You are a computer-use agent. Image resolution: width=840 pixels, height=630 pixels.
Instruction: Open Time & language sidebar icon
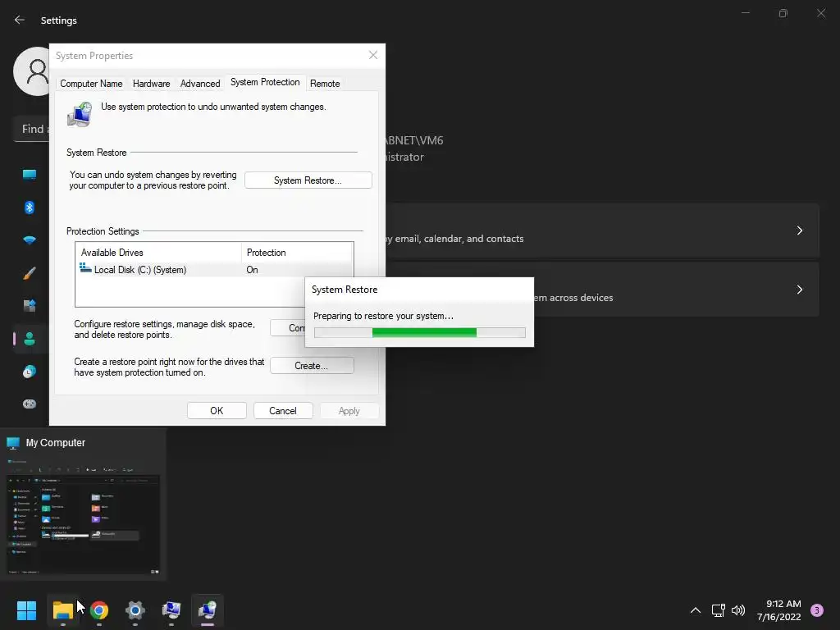click(30, 372)
